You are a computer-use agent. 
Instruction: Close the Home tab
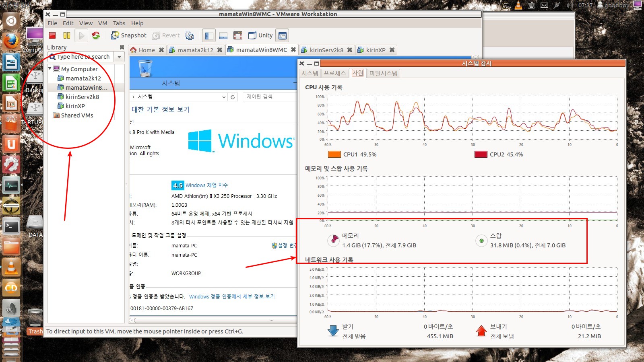click(161, 50)
